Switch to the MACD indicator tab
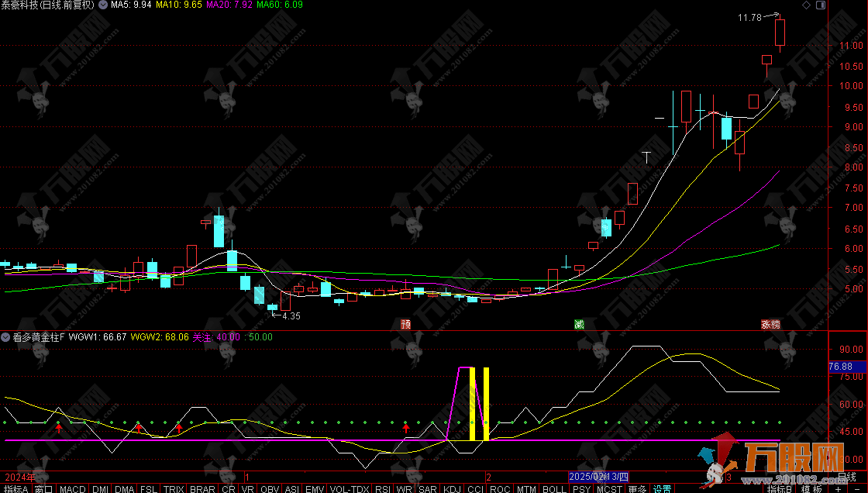Viewport: 868px width, 493px height. point(73,488)
